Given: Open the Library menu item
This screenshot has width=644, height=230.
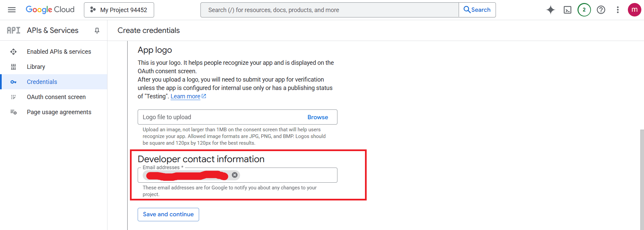Looking at the screenshot, I should [36, 67].
